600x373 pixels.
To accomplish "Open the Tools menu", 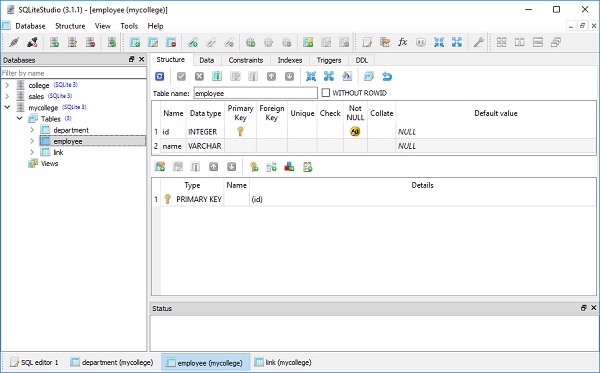I will (x=129, y=26).
